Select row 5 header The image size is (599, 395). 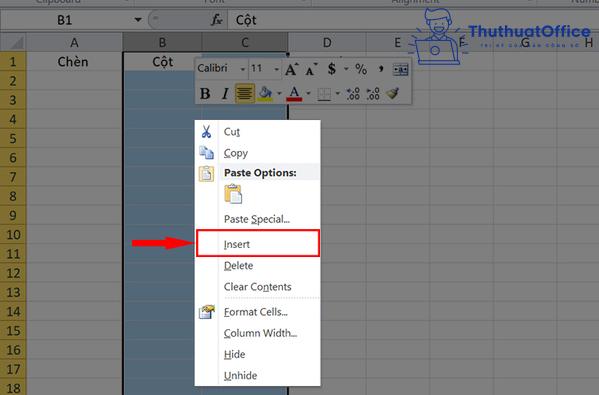click(13, 138)
